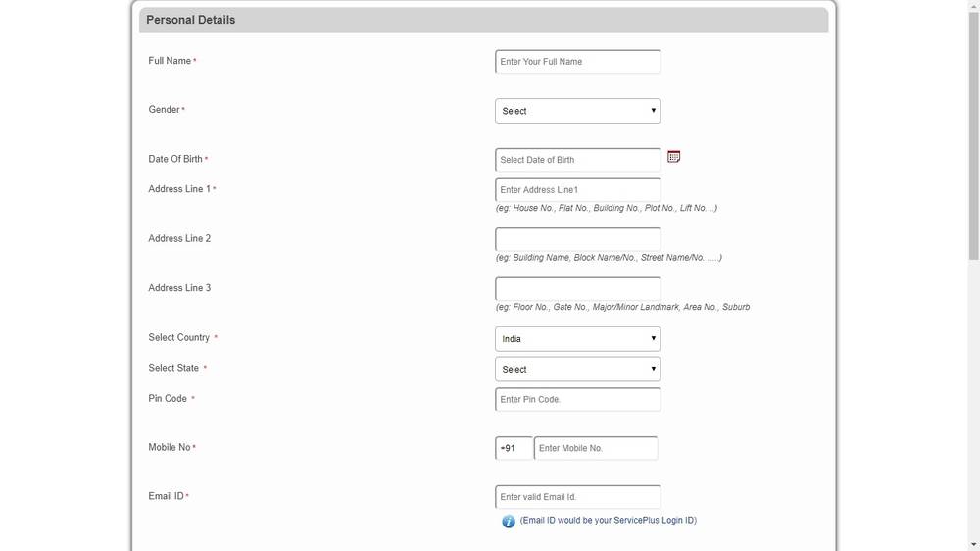The height and width of the screenshot is (551, 980).
Task: Open the Select Country dropdown showing India
Action: pyautogui.click(x=577, y=339)
